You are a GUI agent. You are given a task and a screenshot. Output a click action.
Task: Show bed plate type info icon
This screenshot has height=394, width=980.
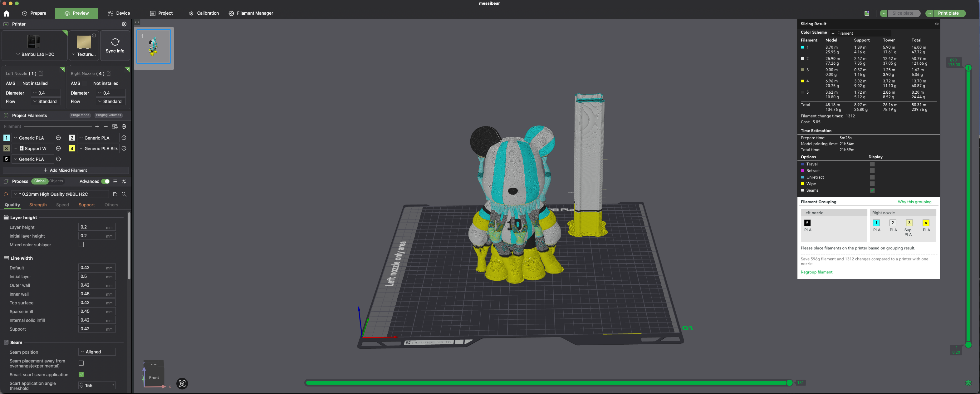point(94,35)
